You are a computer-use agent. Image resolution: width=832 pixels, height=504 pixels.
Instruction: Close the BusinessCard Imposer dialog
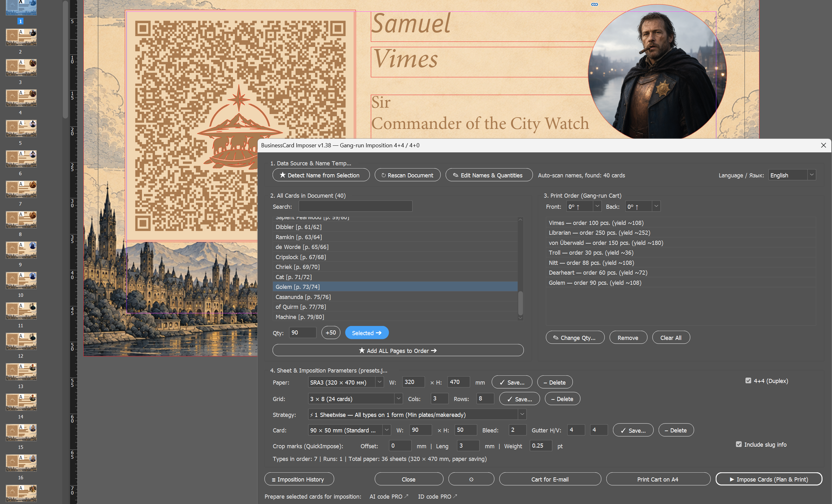click(x=823, y=145)
